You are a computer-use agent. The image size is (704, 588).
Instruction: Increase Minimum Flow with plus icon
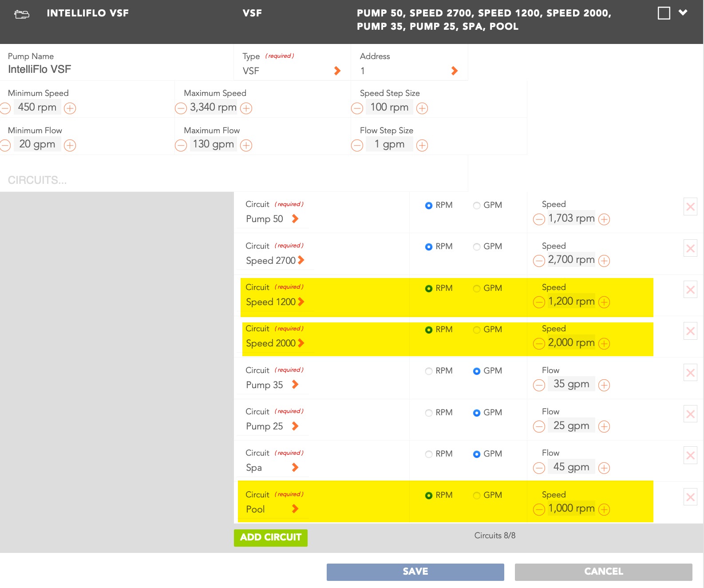click(70, 145)
